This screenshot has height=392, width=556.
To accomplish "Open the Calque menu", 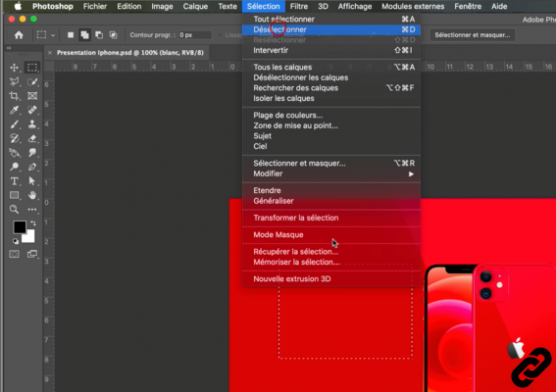I will click(x=195, y=7).
